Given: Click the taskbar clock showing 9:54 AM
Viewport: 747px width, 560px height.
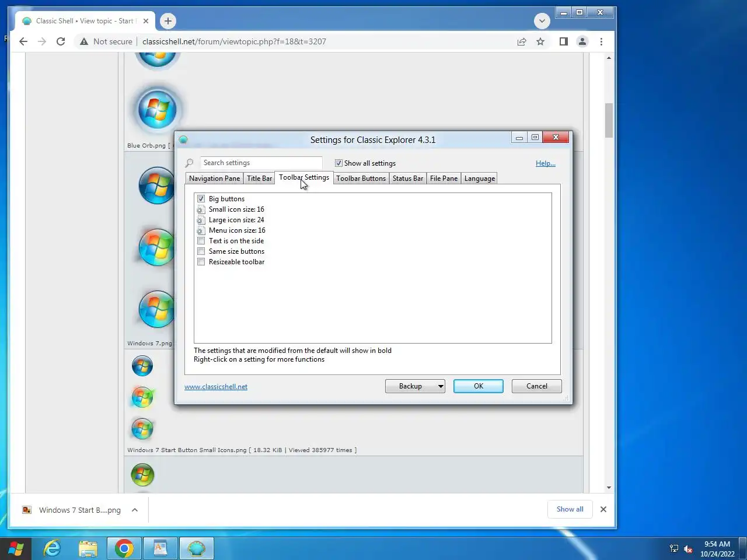Looking at the screenshot, I should click(x=717, y=549).
